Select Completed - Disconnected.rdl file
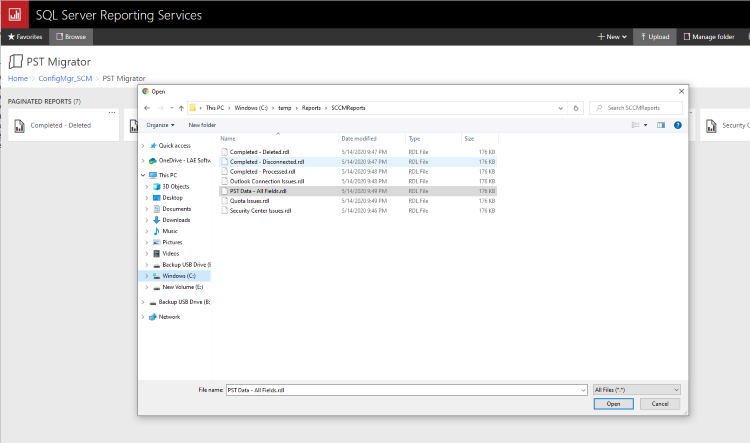The image size is (750, 443). point(358,162)
